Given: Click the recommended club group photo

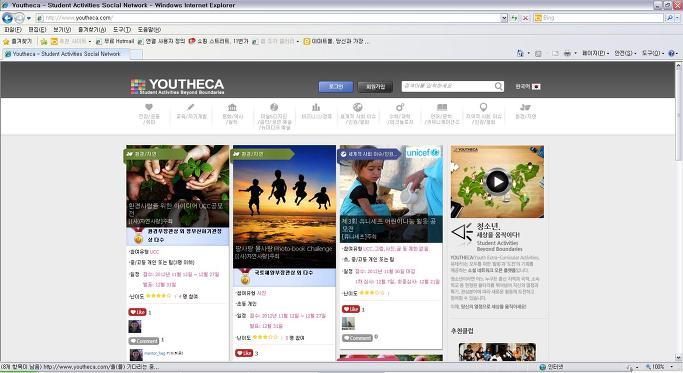Looking at the screenshot, I should point(497,352).
